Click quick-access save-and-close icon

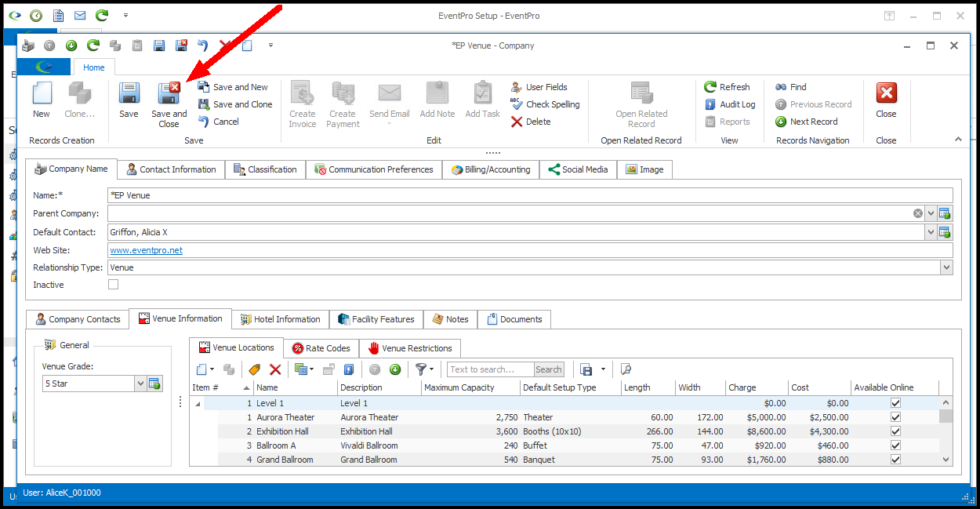[181, 45]
